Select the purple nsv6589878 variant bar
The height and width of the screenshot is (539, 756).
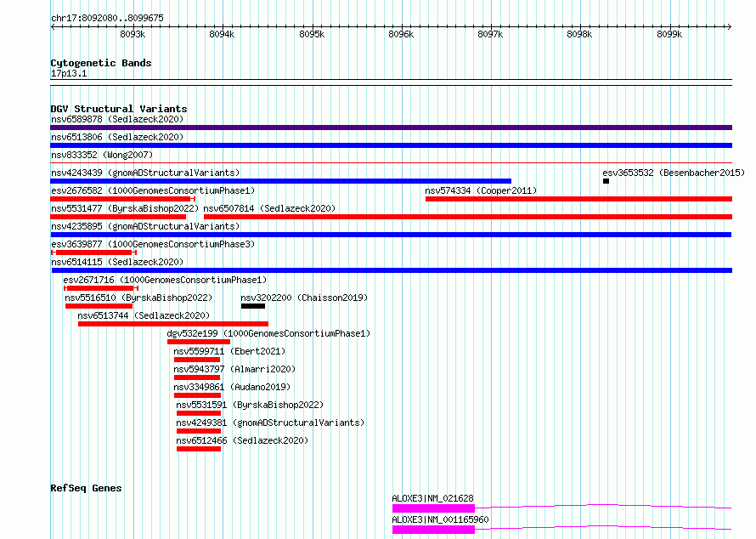coord(391,128)
